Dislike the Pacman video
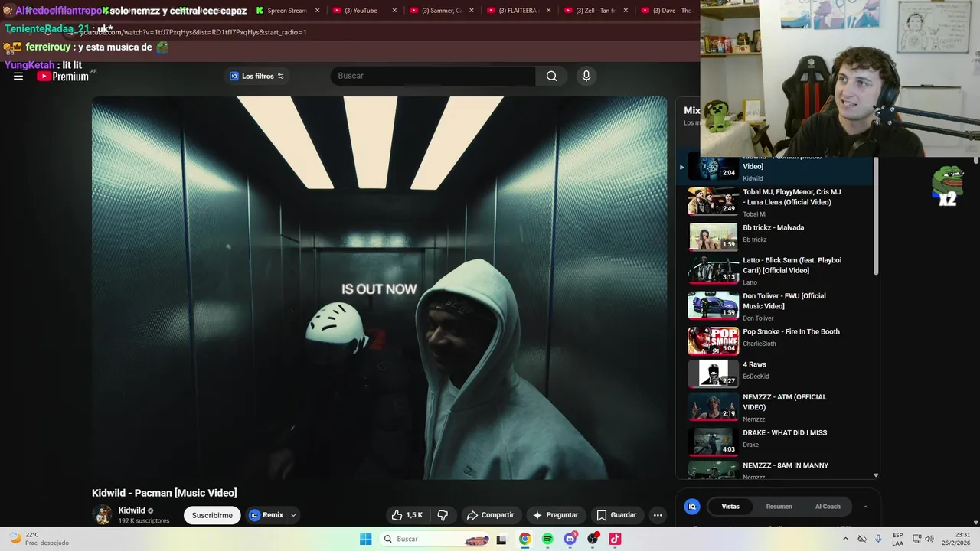Viewport: 980px width, 551px height. (443, 515)
